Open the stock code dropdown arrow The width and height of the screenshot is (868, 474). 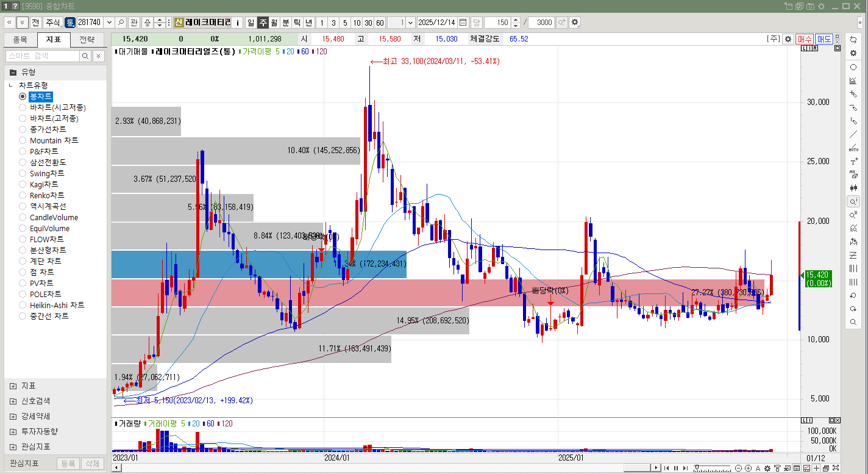(x=110, y=22)
